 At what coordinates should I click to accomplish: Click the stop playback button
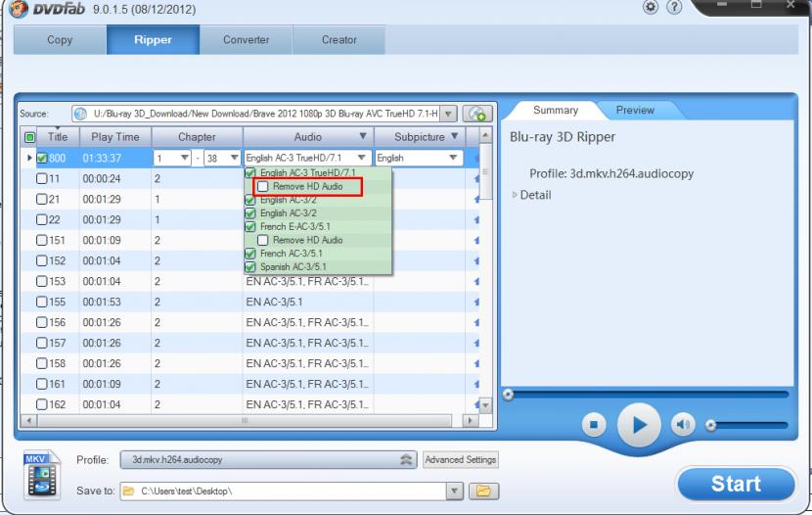[x=592, y=425]
